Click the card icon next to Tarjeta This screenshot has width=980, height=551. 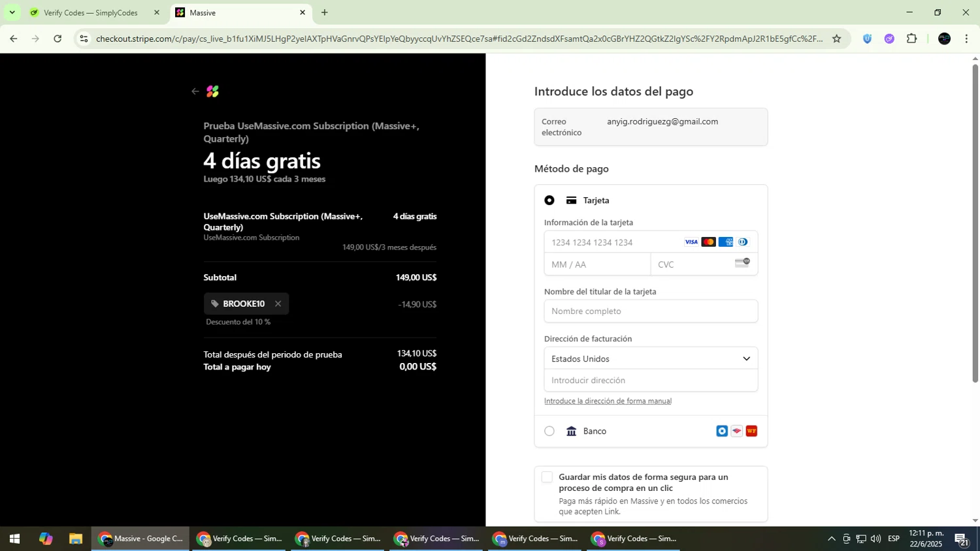pyautogui.click(x=572, y=200)
